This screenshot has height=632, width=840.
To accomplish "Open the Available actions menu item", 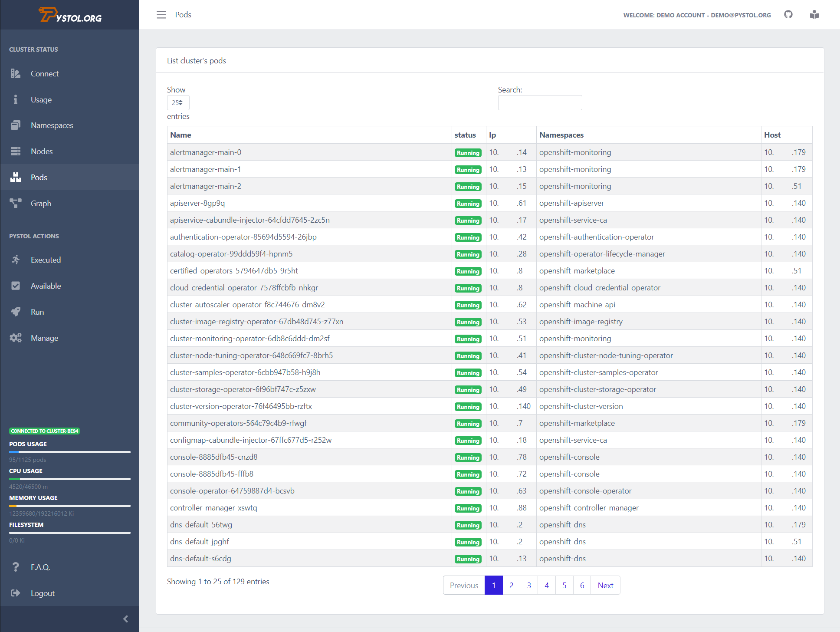I will coord(46,286).
